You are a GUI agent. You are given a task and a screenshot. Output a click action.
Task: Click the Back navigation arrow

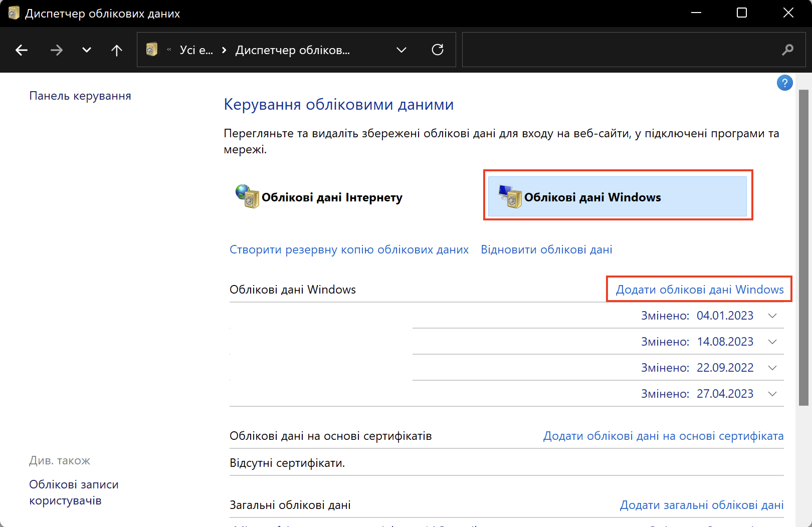[x=22, y=50]
